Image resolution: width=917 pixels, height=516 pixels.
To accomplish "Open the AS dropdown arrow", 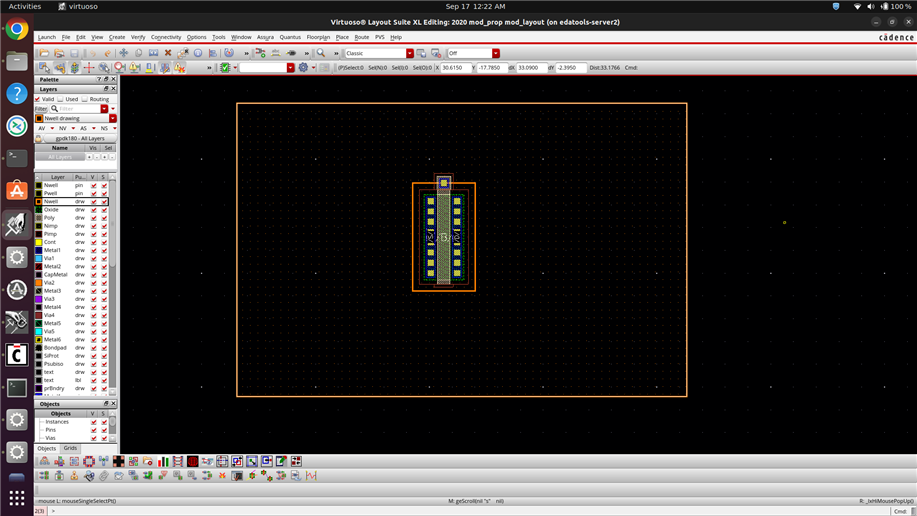I will (94, 128).
